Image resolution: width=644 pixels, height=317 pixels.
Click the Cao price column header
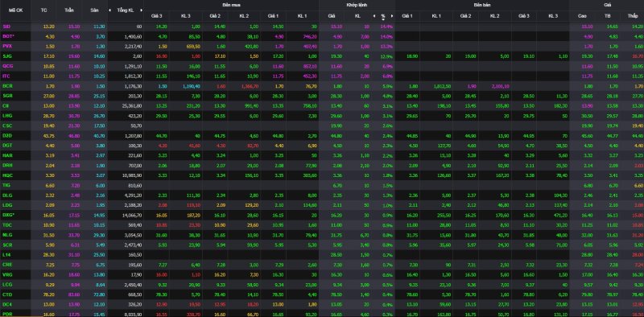point(582,16)
